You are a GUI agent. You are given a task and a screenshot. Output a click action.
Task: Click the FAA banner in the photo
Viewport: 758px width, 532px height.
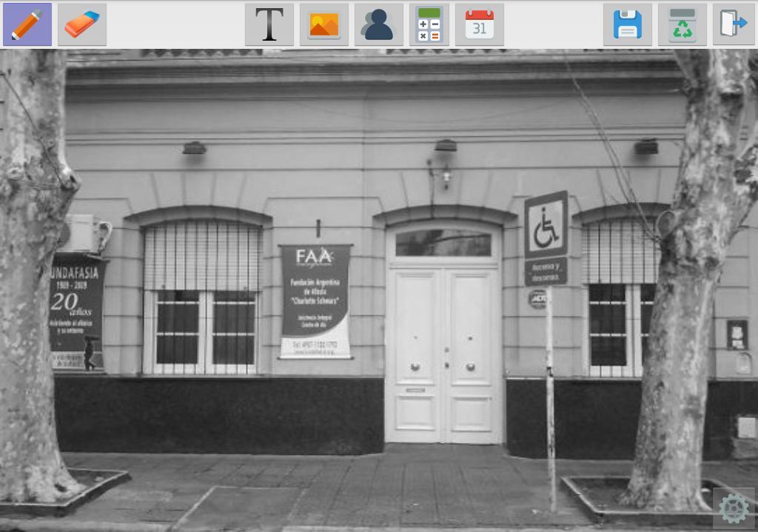coord(315,301)
